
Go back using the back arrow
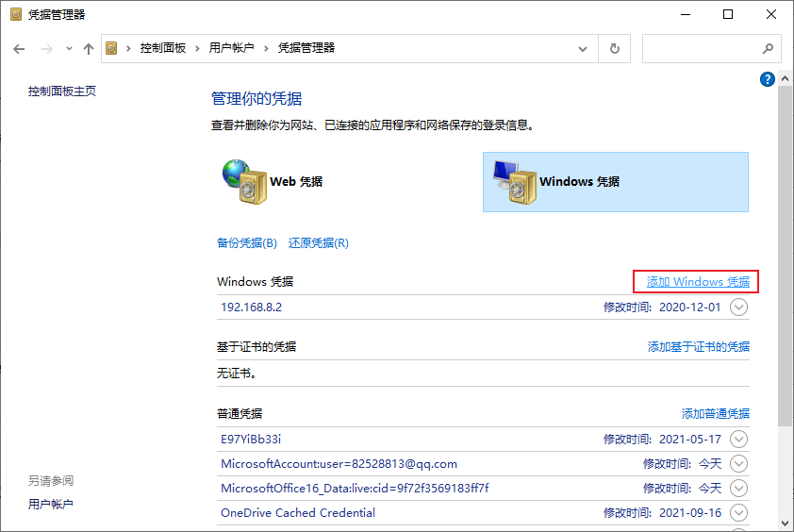point(20,48)
